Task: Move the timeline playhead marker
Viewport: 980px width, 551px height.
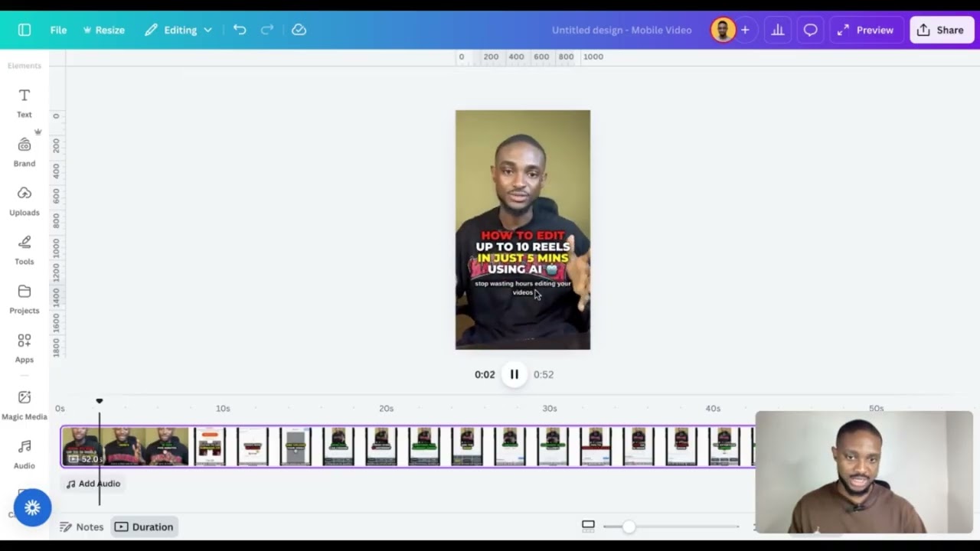Action: pos(99,401)
